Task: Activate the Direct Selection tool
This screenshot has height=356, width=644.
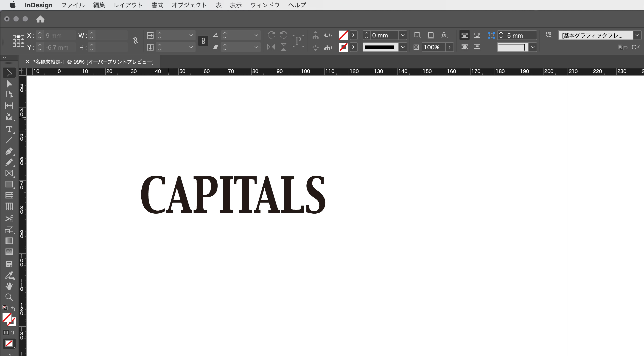Action: click(9, 84)
